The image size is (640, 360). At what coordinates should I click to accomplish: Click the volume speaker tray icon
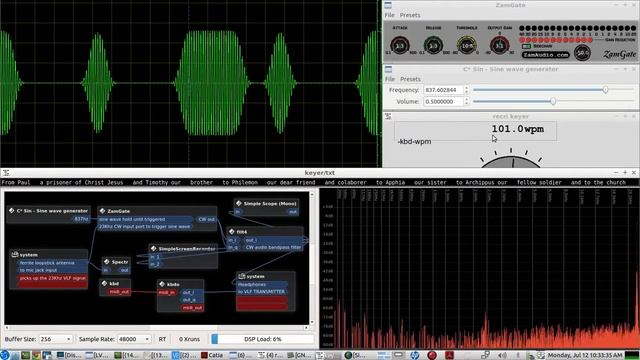coord(502,356)
